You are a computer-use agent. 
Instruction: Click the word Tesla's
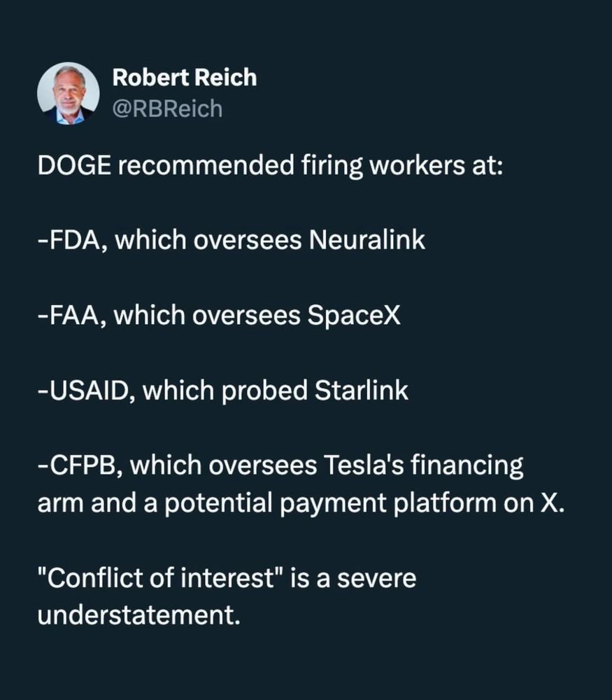tap(364, 465)
